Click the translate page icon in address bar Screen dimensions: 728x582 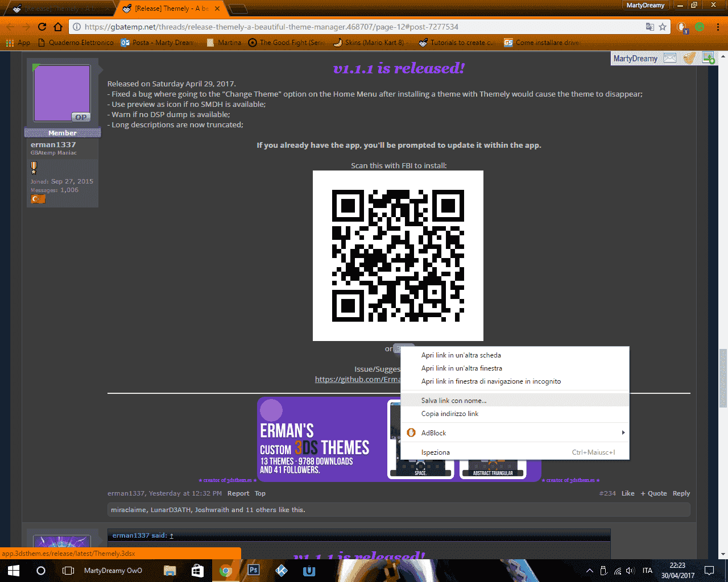(x=650, y=27)
